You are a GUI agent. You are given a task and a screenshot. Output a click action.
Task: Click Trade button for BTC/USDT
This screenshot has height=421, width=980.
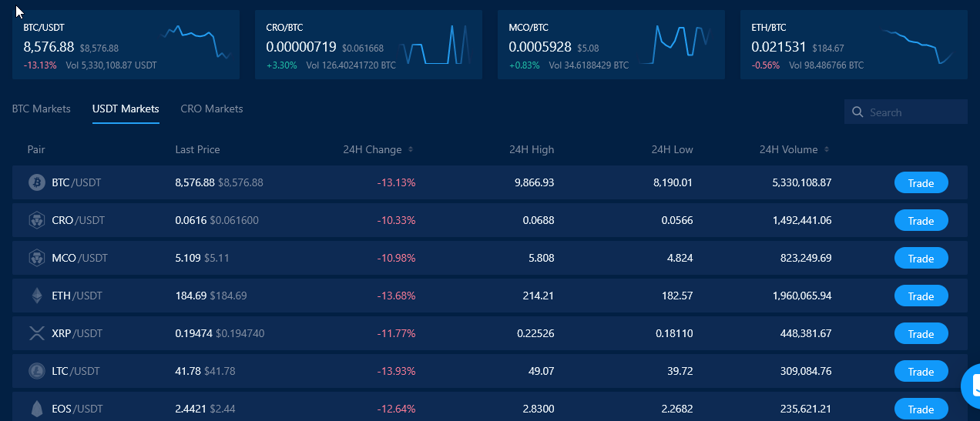click(x=921, y=182)
